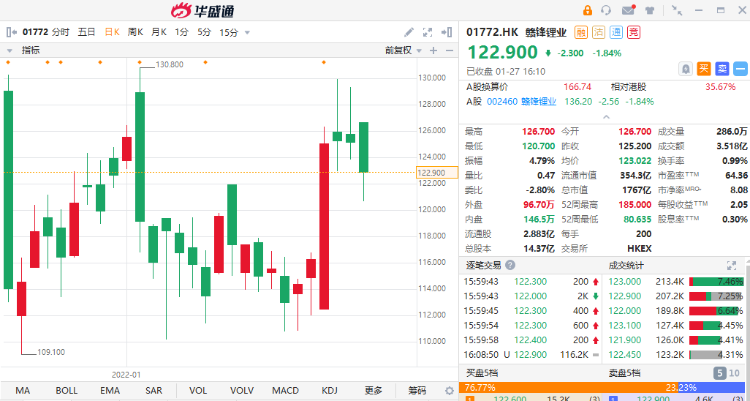Set price alert with bell icon
This screenshot has height=401, width=750.
(x=685, y=69)
